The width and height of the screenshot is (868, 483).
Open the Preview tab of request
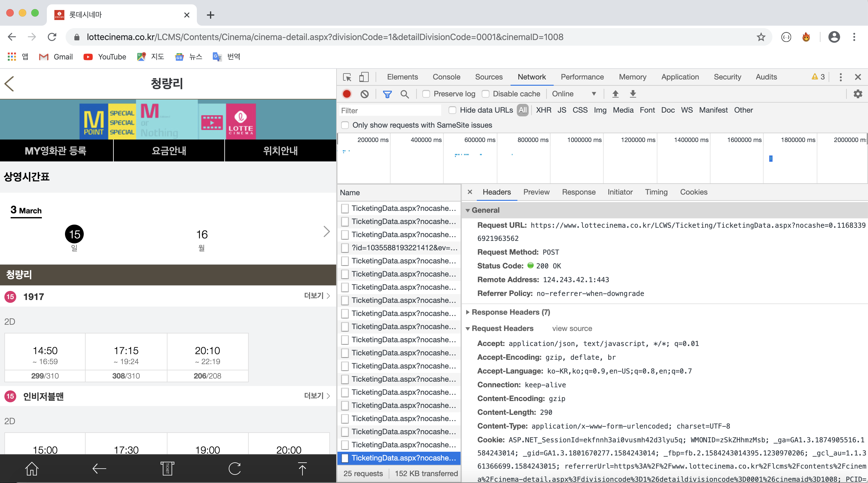tap(536, 192)
